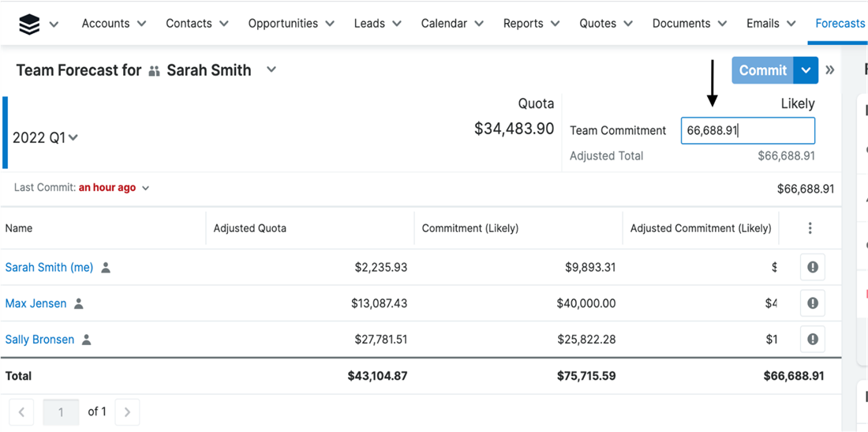
Task: Click the info icon in Sally Bronsen row
Action: coord(812,340)
